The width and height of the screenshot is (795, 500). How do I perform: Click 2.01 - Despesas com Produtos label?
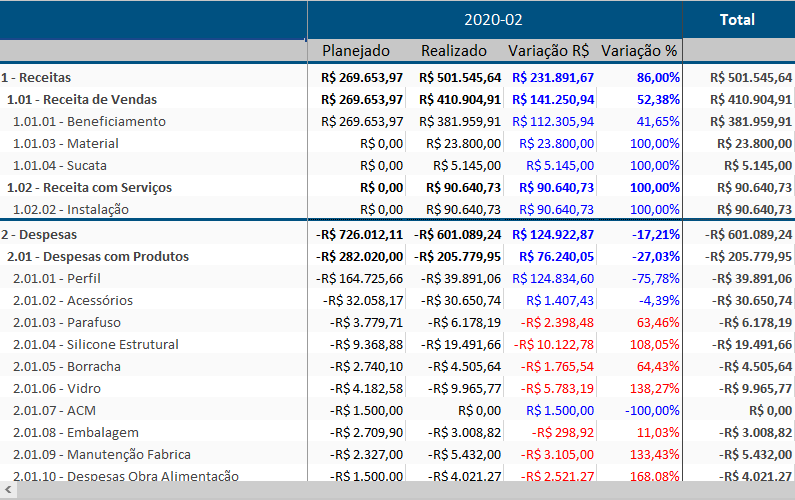pyautogui.click(x=97, y=256)
